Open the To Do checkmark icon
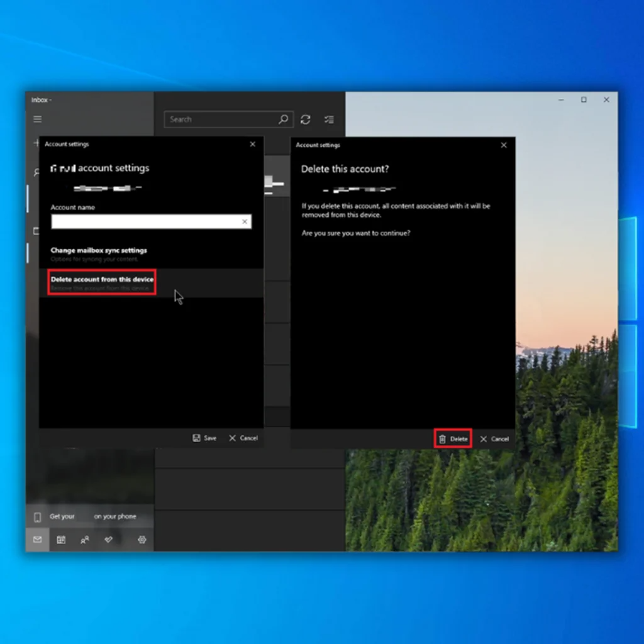Image resolution: width=644 pixels, height=644 pixels. [108, 540]
